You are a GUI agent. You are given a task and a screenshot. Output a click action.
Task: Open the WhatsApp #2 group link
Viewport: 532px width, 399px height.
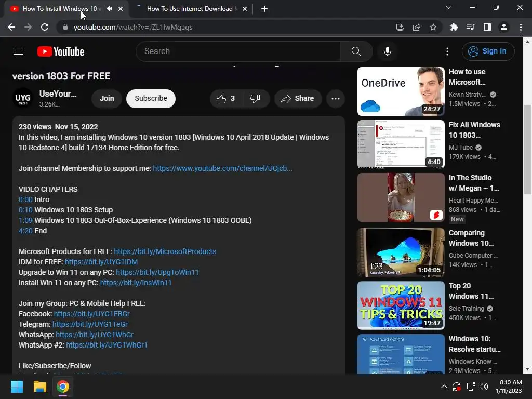[x=107, y=345]
